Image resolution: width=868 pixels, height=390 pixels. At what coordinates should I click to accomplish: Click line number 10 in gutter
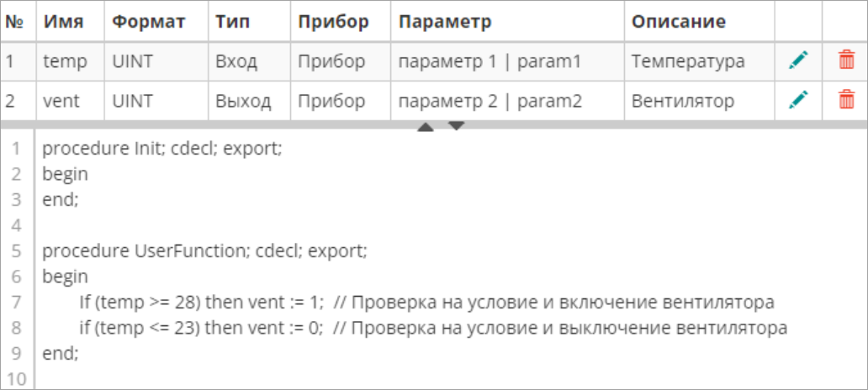click(18, 377)
